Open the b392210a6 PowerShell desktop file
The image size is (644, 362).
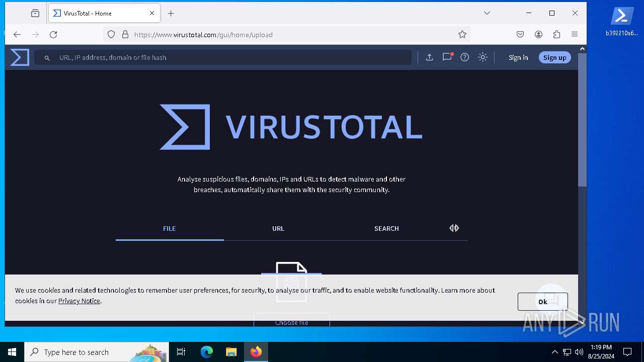click(x=622, y=22)
